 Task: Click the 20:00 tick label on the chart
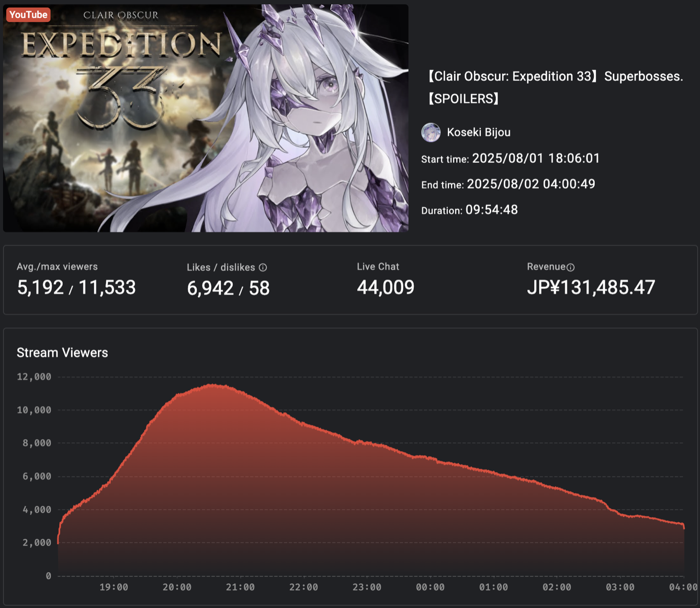177,587
